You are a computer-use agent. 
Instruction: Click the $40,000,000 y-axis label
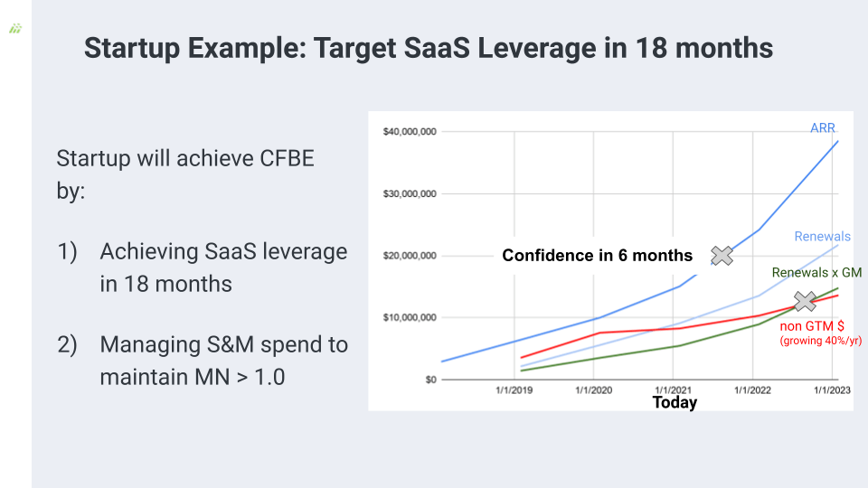(x=410, y=132)
